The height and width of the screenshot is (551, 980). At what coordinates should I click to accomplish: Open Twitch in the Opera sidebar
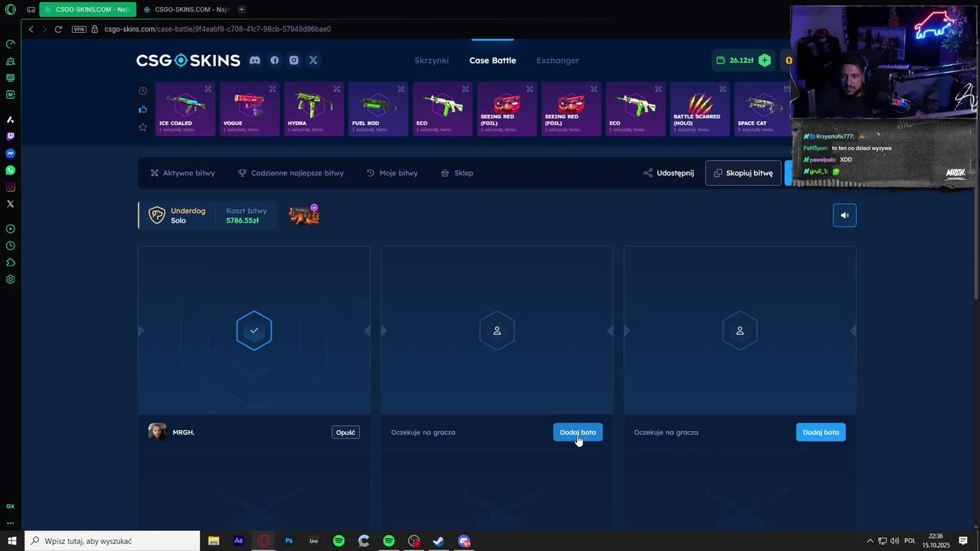coord(11,136)
